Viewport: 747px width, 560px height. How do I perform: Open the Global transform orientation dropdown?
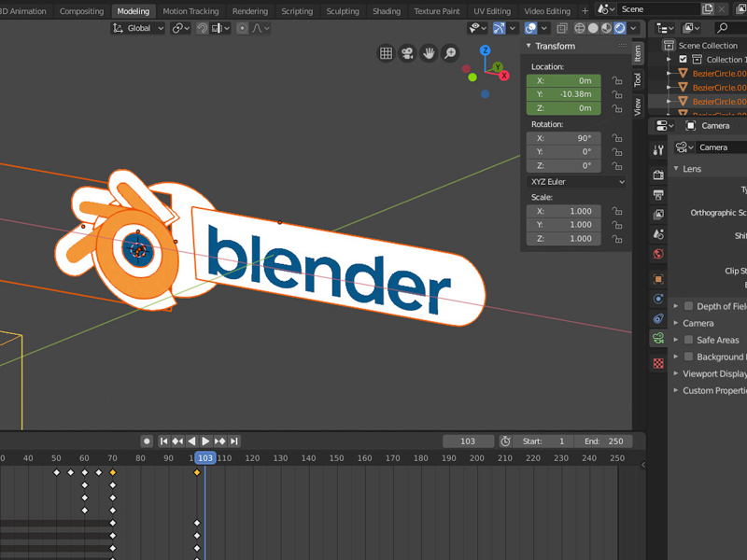tap(138, 28)
